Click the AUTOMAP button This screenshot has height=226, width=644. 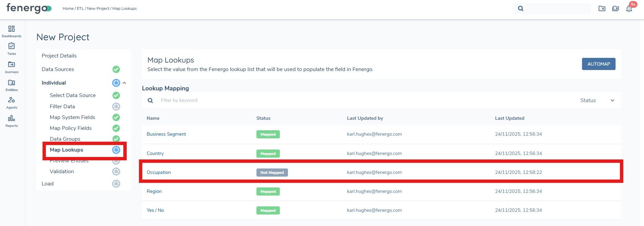598,64
